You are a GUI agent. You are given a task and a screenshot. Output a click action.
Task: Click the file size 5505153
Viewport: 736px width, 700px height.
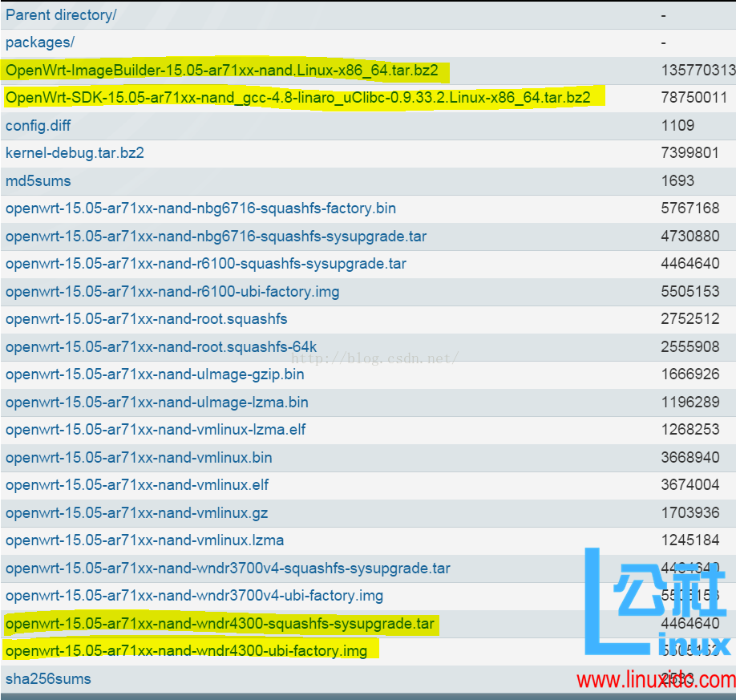[x=690, y=292]
